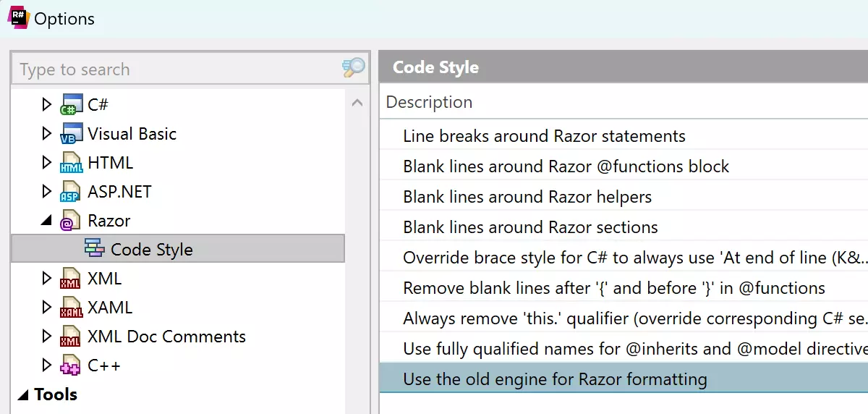Viewport: 868px width, 414px height.
Task: Click the ASP.NET file icon
Action: (70, 192)
